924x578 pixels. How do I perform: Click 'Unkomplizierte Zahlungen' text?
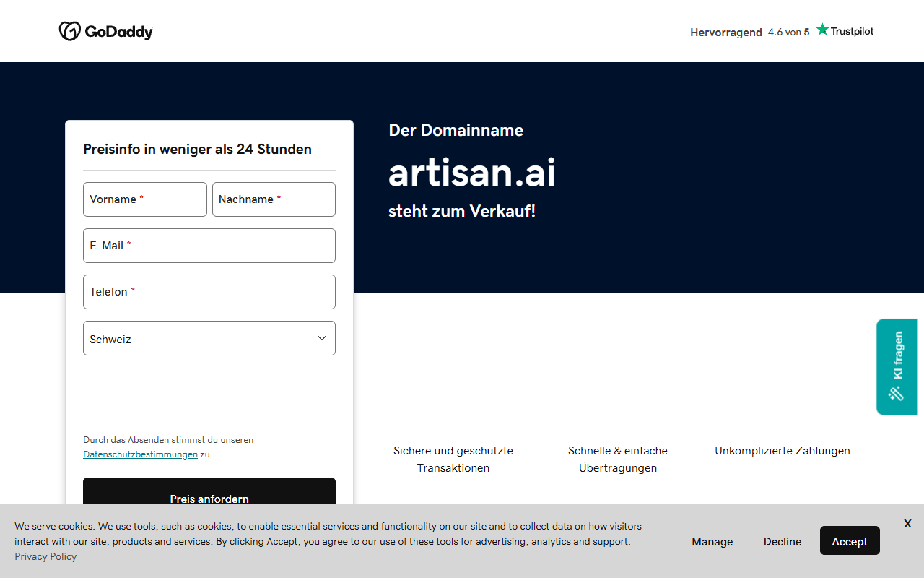pyautogui.click(x=783, y=451)
